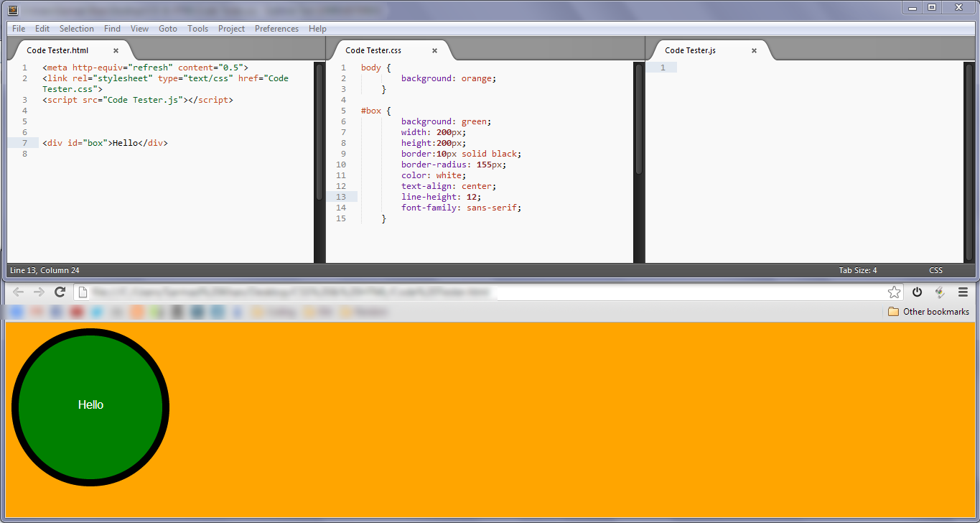
Task: Close the Code Tester.html tab
Action: tap(116, 50)
